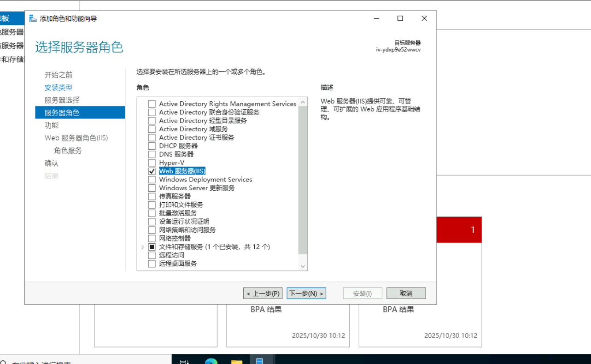Open File Explorer from the taskbar
The width and height of the screenshot is (591, 364).
pyautogui.click(x=236, y=361)
